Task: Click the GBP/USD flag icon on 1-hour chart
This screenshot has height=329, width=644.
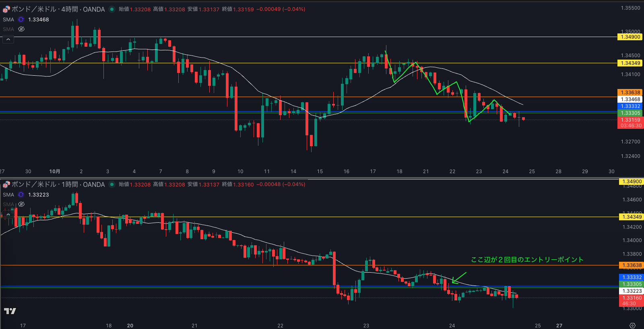Action: click(x=6, y=184)
